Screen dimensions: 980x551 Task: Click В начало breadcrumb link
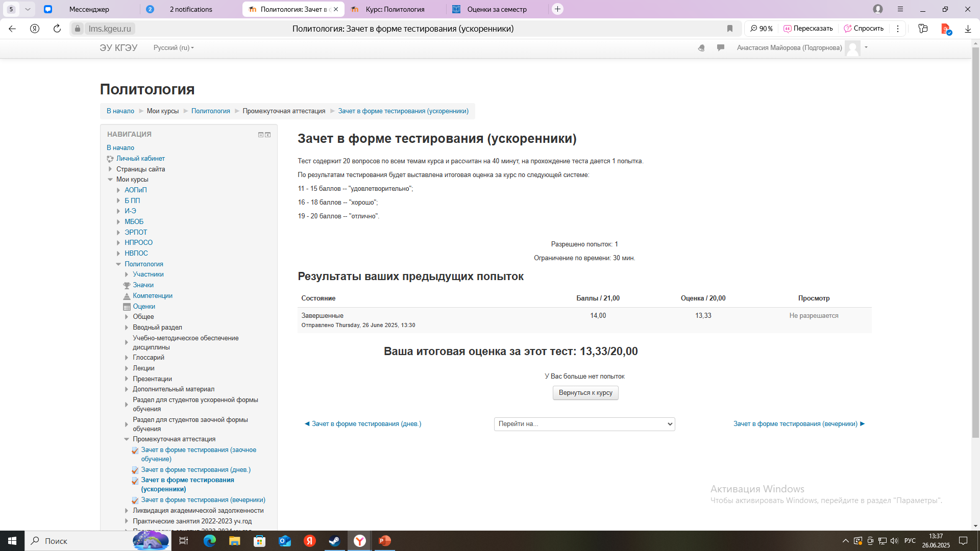tap(120, 111)
